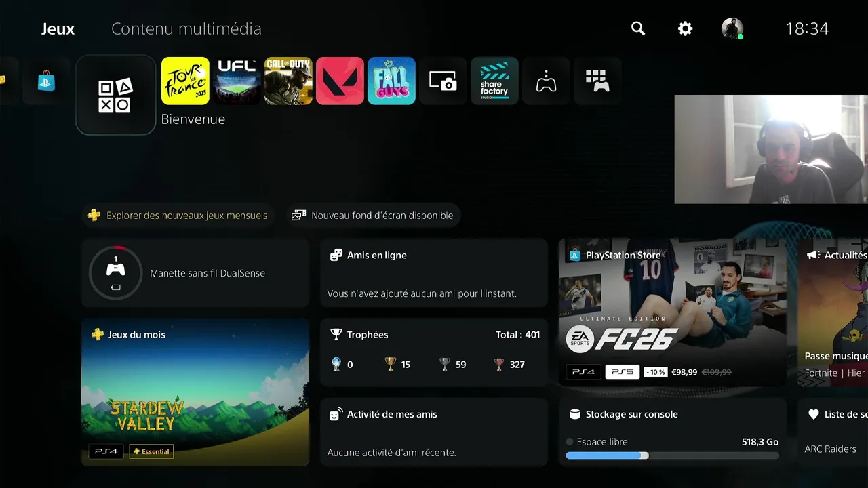Click the Total : 401 trophy text
This screenshot has width=868, height=488.
(518, 335)
